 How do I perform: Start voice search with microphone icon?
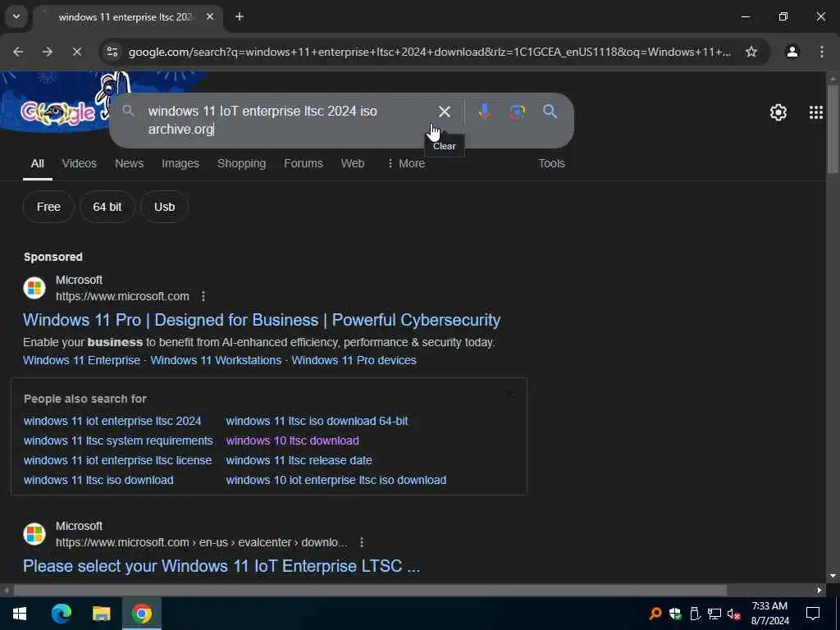[484, 112]
